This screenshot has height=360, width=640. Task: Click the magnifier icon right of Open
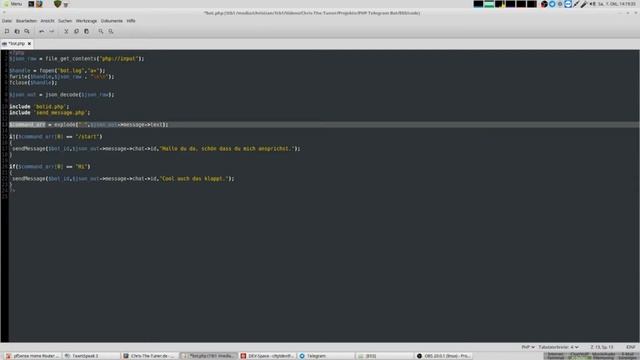point(27,31)
